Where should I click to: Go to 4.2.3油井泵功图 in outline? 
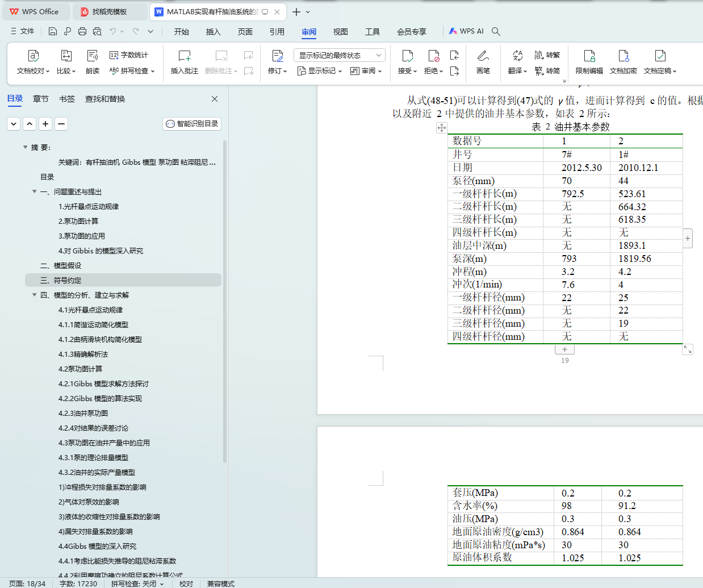click(x=83, y=413)
